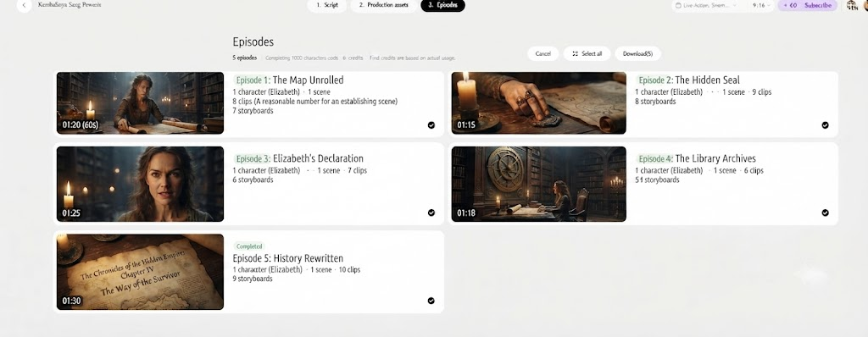The height and width of the screenshot is (337, 868).
Task: Click title 'Episode 3: Elizabeth's Declaration'
Action: click(298, 159)
